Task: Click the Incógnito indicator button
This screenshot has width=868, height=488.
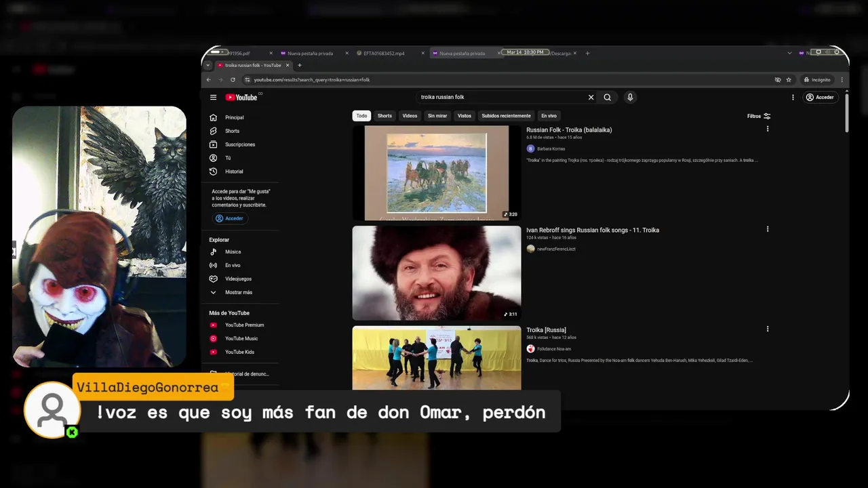Action: pos(817,79)
